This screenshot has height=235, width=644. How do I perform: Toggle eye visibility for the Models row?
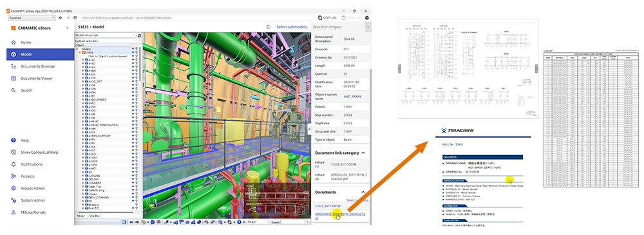coord(133,50)
